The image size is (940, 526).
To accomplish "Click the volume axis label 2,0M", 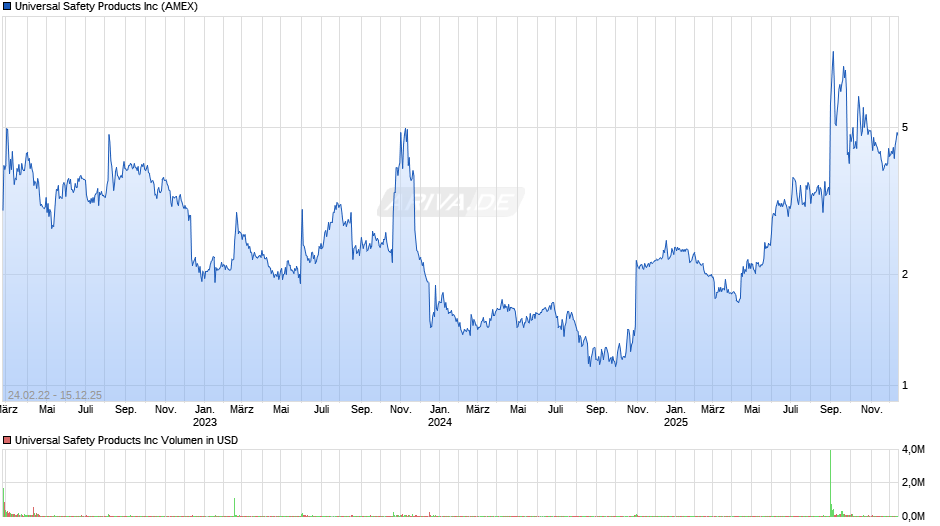I will point(913,482).
